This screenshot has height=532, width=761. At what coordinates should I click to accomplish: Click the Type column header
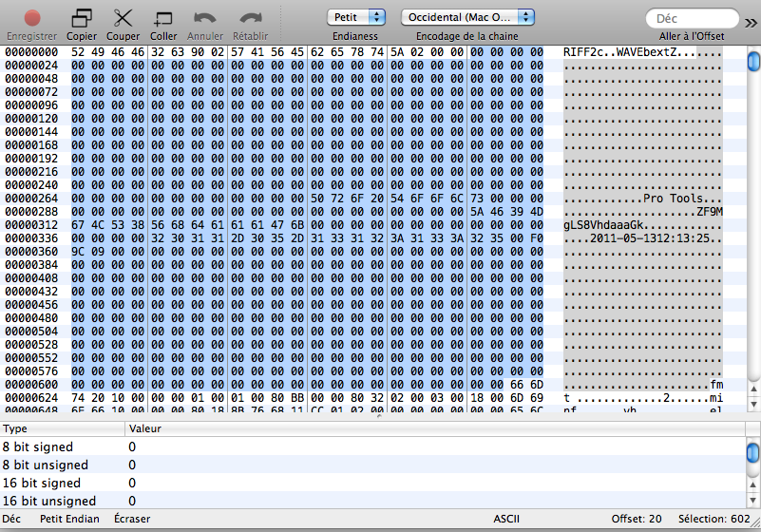pyautogui.click(x=15, y=428)
